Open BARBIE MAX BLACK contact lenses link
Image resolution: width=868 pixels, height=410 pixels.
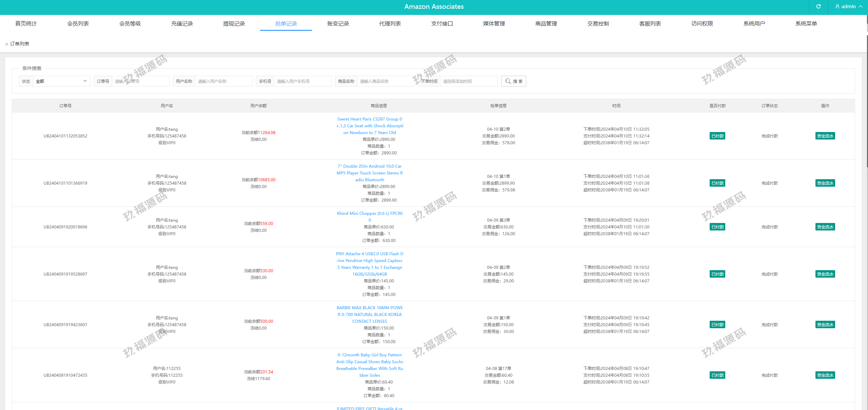click(370, 315)
